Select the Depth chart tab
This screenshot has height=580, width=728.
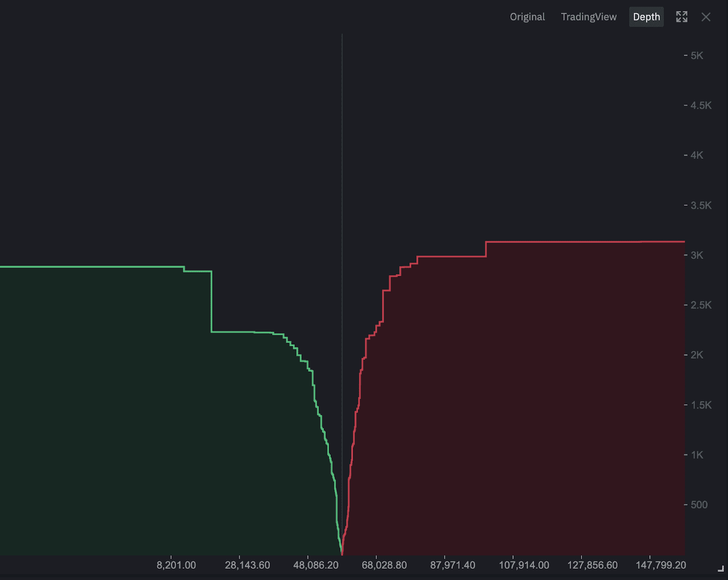(646, 17)
